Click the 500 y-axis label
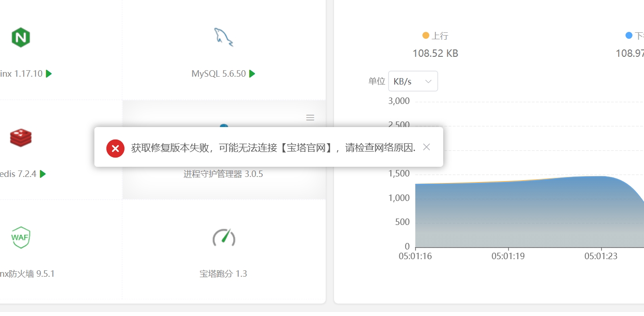Image resolution: width=644 pixels, height=316 pixels. point(402,222)
